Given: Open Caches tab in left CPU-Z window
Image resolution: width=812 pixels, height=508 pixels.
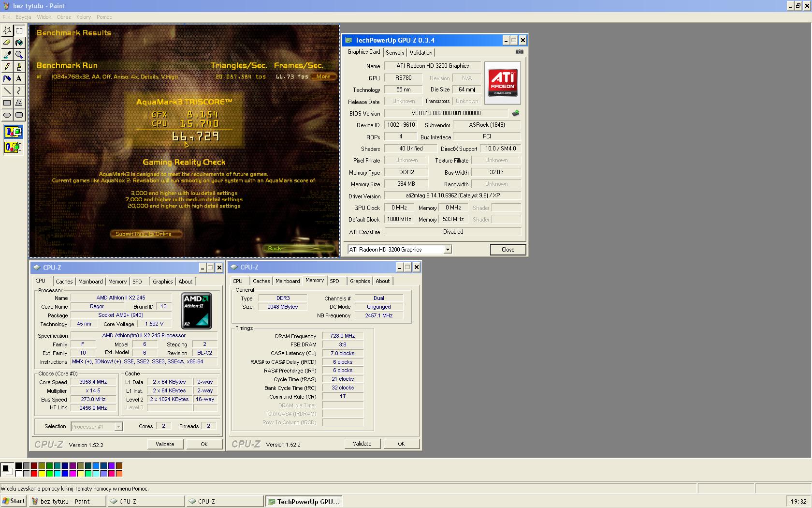Looking at the screenshot, I should (x=64, y=282).
